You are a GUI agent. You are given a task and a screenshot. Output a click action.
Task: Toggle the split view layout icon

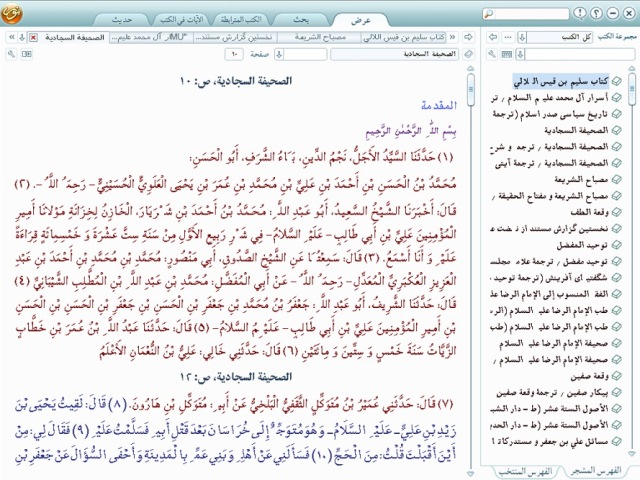pos(27,54)
